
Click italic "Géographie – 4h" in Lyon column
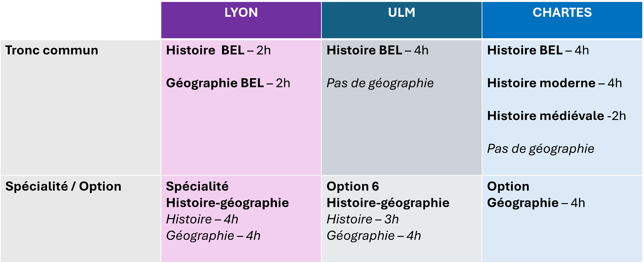point(213,236)
